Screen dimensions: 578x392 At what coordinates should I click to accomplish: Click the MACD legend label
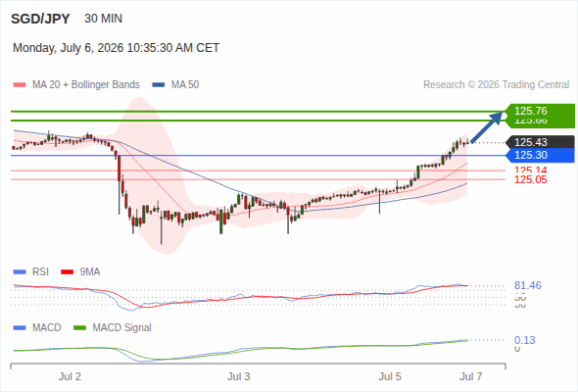(47, 327)
